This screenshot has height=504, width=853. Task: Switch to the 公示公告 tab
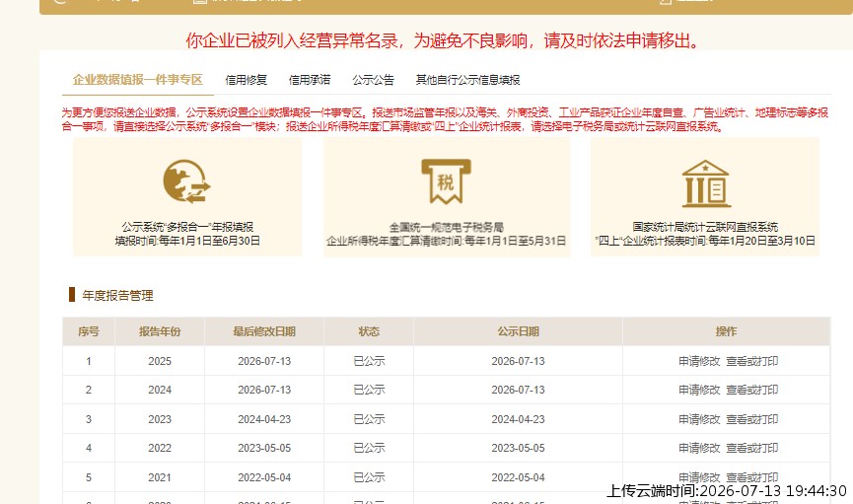coord(373,80)
